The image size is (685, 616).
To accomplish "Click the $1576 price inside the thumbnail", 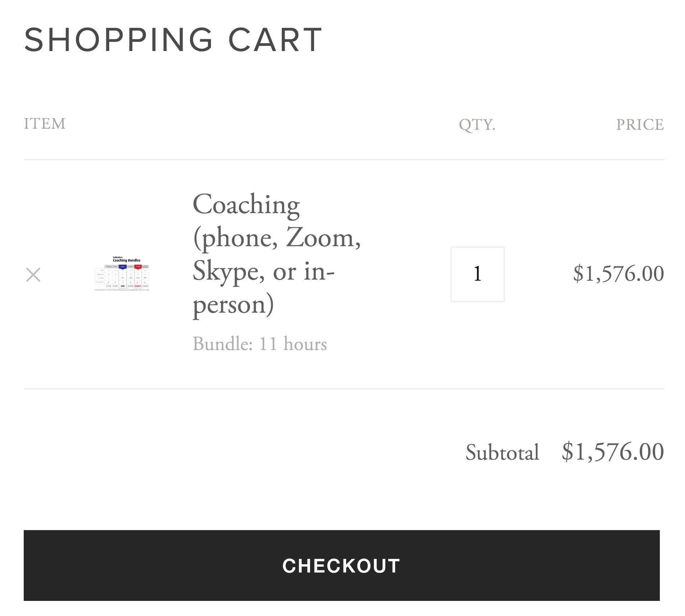I will coord(130,286).
